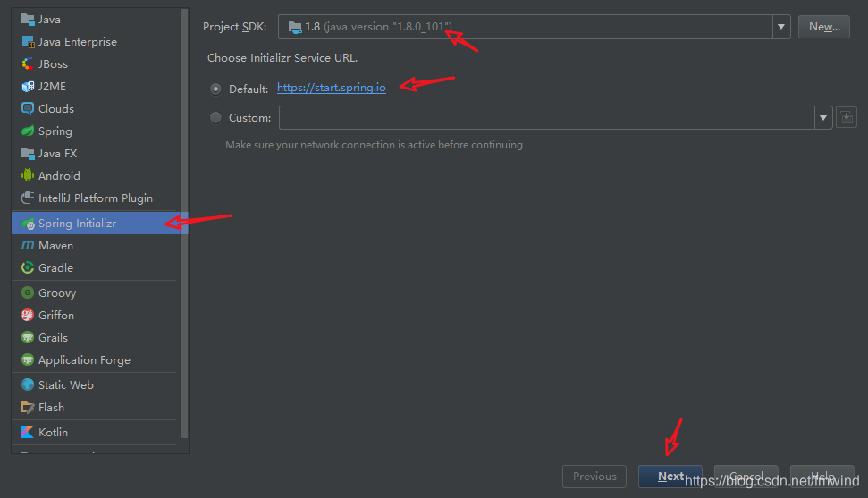Click the Static Web globe icon
This screenshot has width=868, height=498.
tap(28, 385)
